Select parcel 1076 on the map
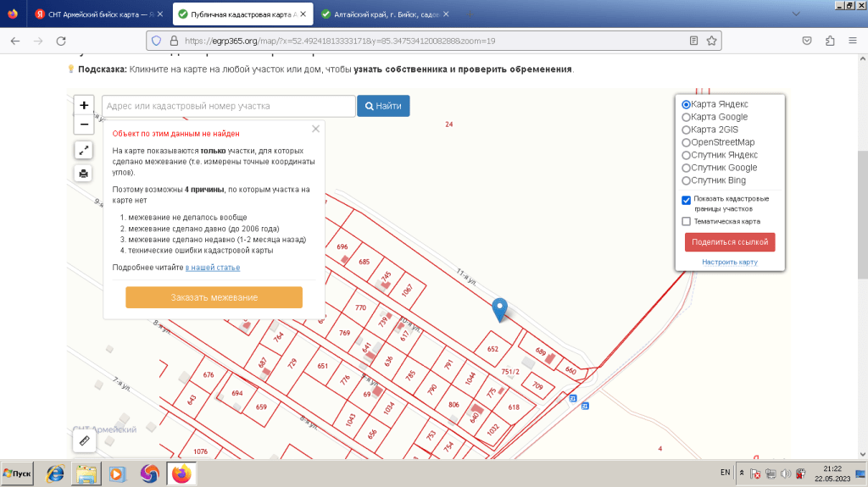 click(200, 451)
